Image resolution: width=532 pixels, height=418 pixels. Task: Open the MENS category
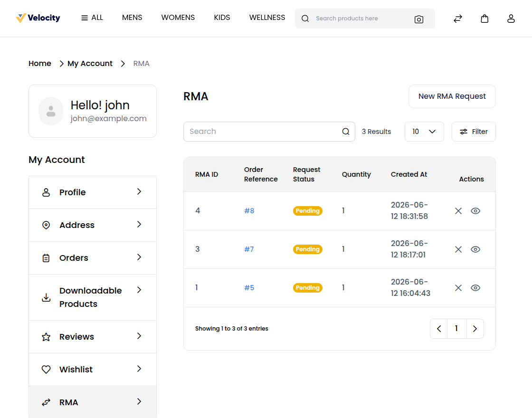click(132, 18)
